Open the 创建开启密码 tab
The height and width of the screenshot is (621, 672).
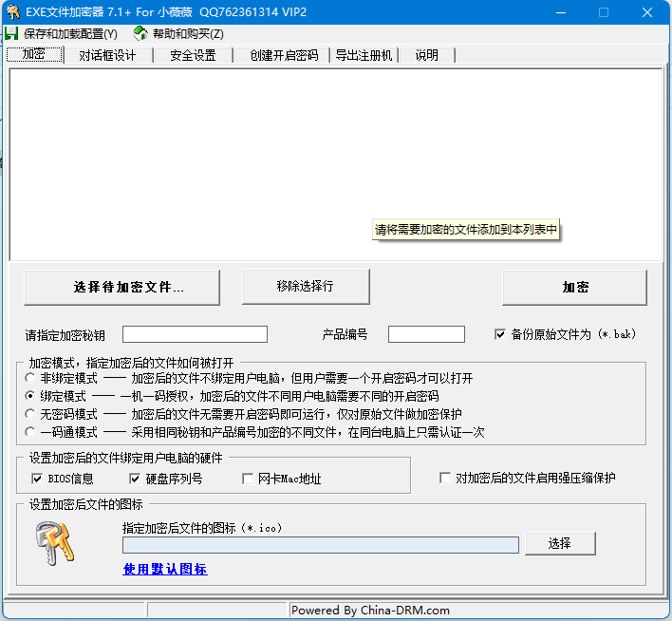[x=284, y=55]
